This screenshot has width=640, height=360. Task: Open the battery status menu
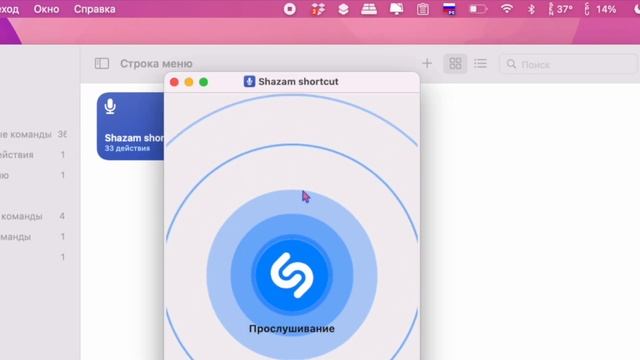pyautogui.click(x=478, y=9)
